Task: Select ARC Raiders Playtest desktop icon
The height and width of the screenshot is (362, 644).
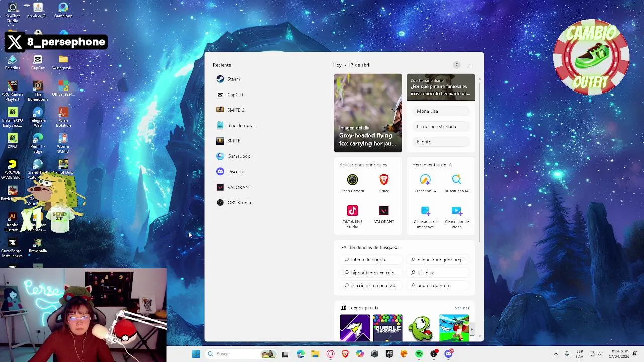Action: (x=12, y=90)
